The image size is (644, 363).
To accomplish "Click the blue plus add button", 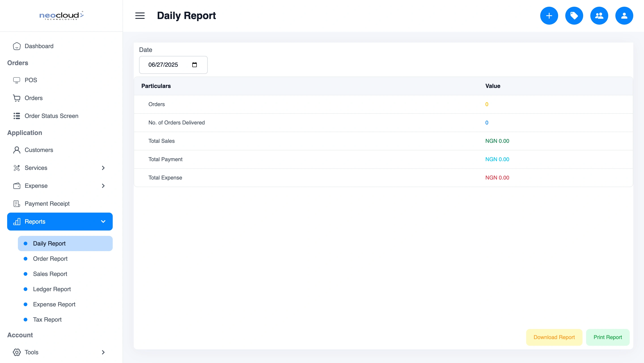I will click(549, 15).
